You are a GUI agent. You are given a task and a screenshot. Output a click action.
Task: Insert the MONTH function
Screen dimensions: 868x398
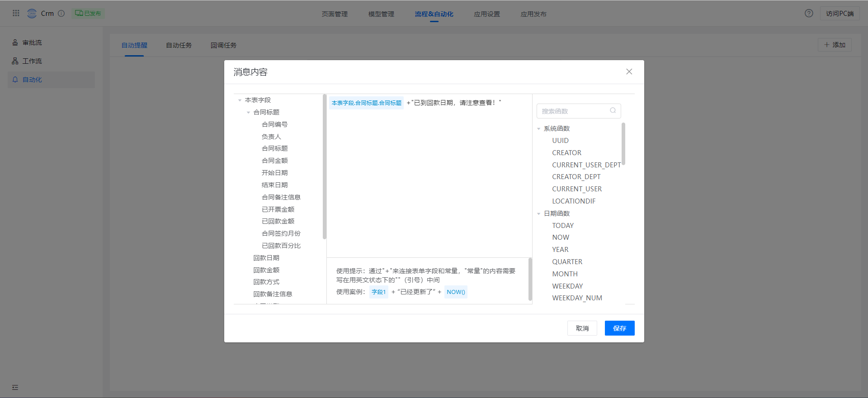tap(565, 274)
